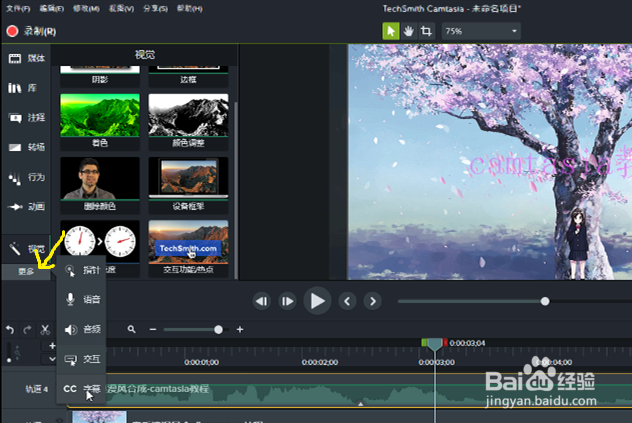The height and width of the screenshot is (423, 632).
Task: Select the 阴影 drop shadow effect
Action: [x=100, y=75]
